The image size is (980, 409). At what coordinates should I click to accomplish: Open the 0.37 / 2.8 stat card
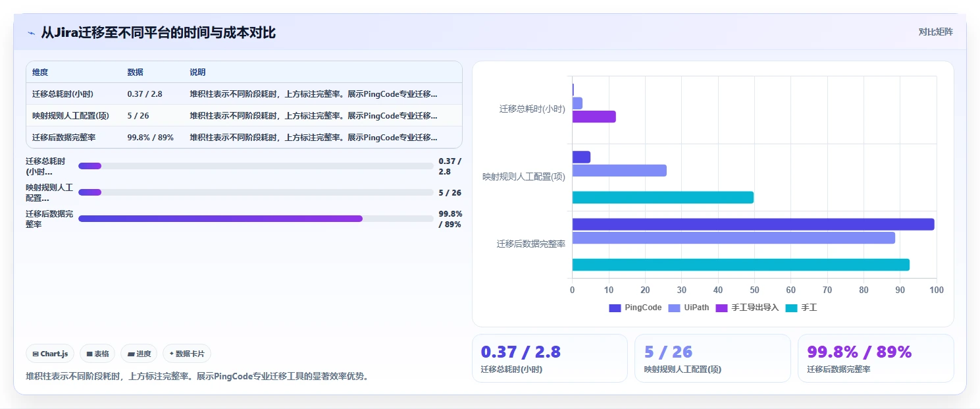tap(550, 358)
